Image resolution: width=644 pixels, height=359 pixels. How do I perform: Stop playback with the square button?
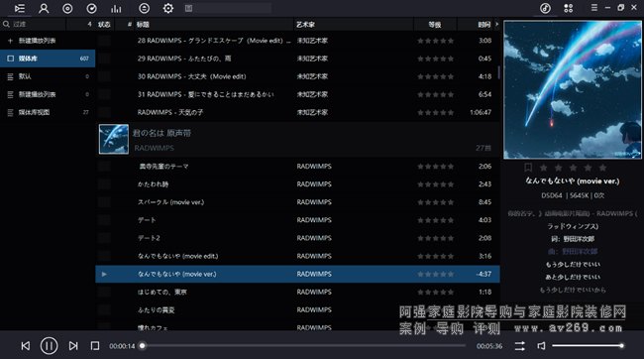pos(95,346)
